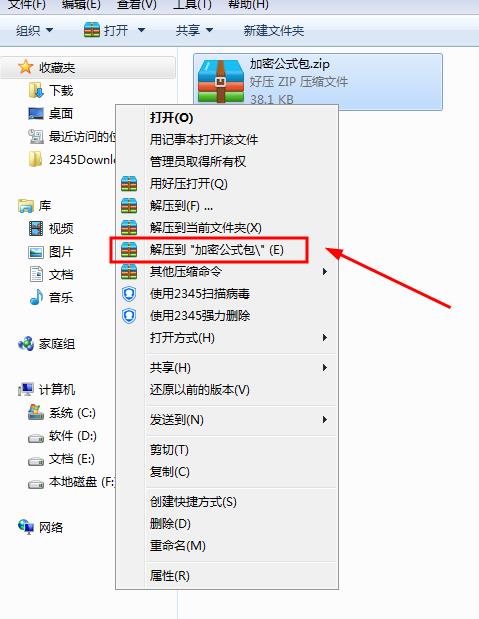Click the 加密公式包.zip archive file icon
Image resolution: width=479 pixels, height=619 pixels.
[221, 81]
